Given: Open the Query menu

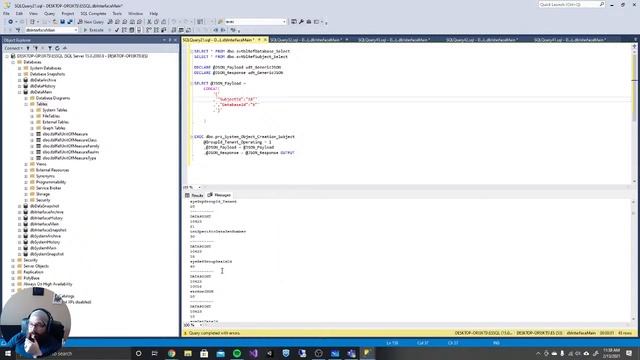Looking at the screenshot, I should pyautogui.click(x=49, y=13).
